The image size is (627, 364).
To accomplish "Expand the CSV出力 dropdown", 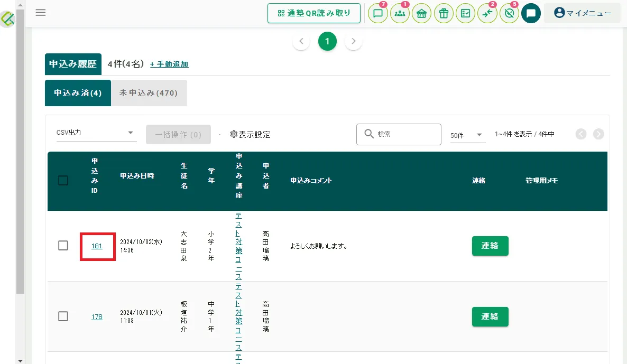I will point(96,133).
